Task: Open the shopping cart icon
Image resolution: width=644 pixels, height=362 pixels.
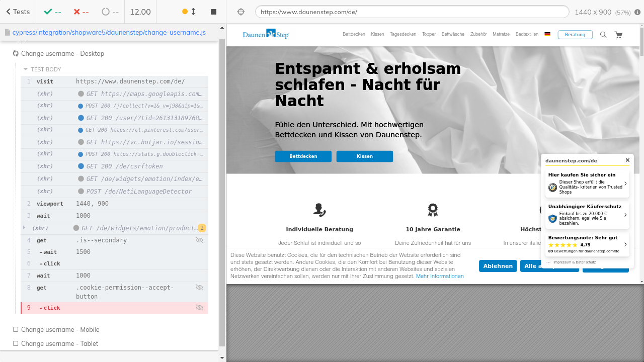Action: tap(618, 35)
